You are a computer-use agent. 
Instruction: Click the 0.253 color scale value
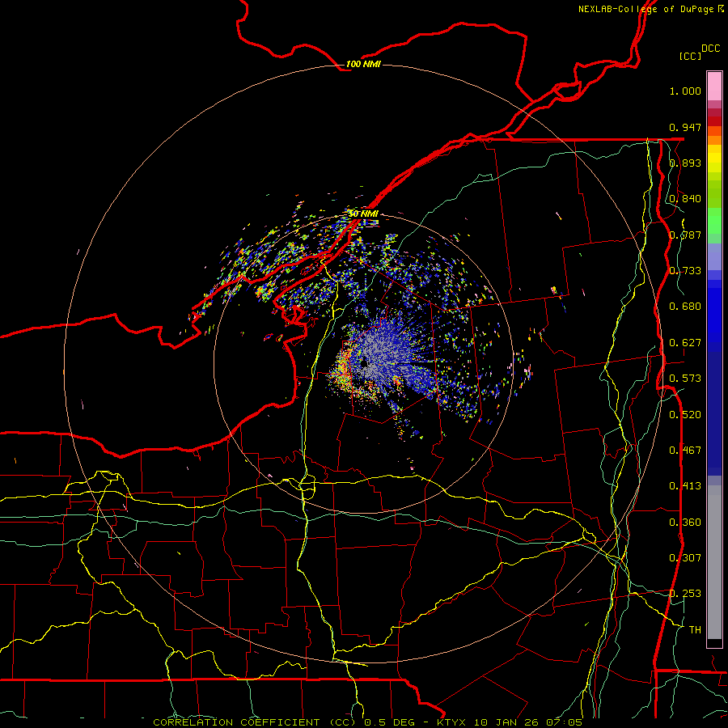click(x=685, y=594)
